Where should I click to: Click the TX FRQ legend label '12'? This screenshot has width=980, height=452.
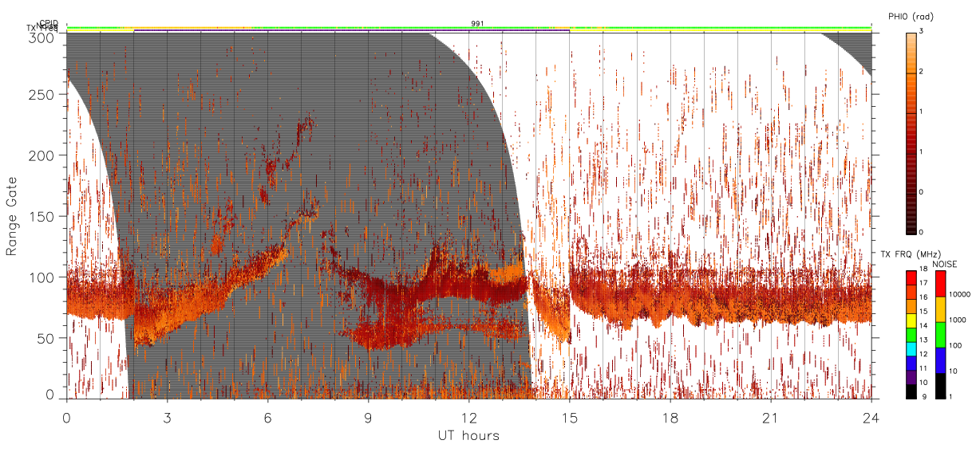[x=923, y=354]
